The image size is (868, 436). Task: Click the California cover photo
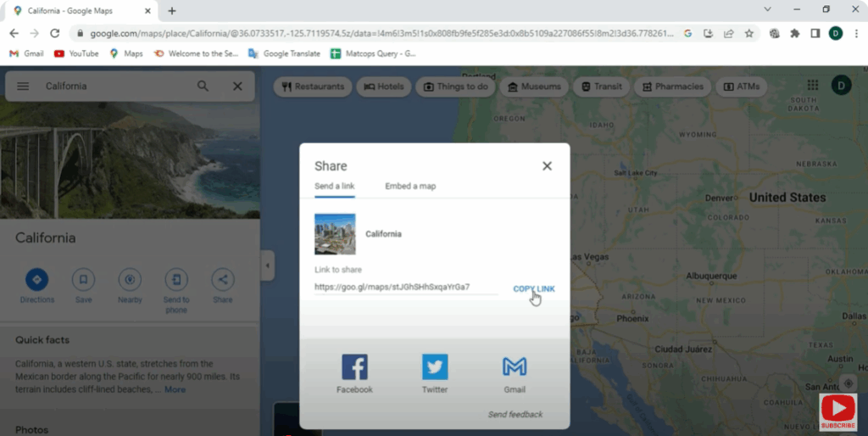pos(130,159)
